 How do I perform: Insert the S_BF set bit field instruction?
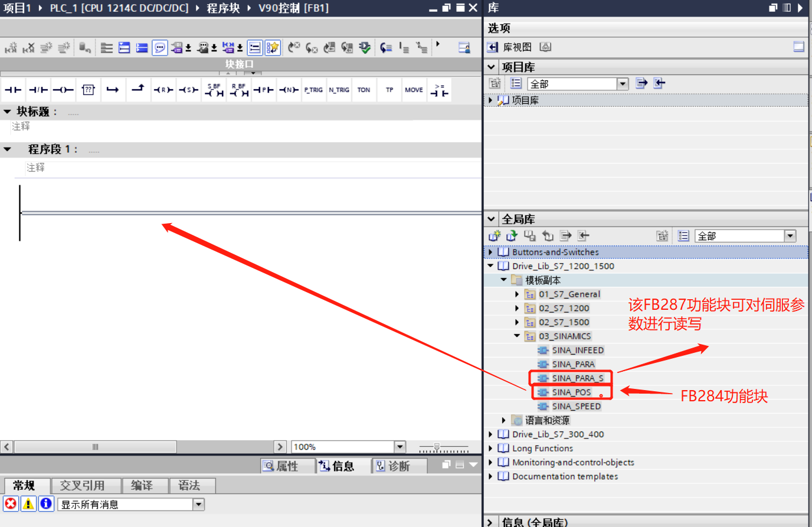[x=214, y=90]
